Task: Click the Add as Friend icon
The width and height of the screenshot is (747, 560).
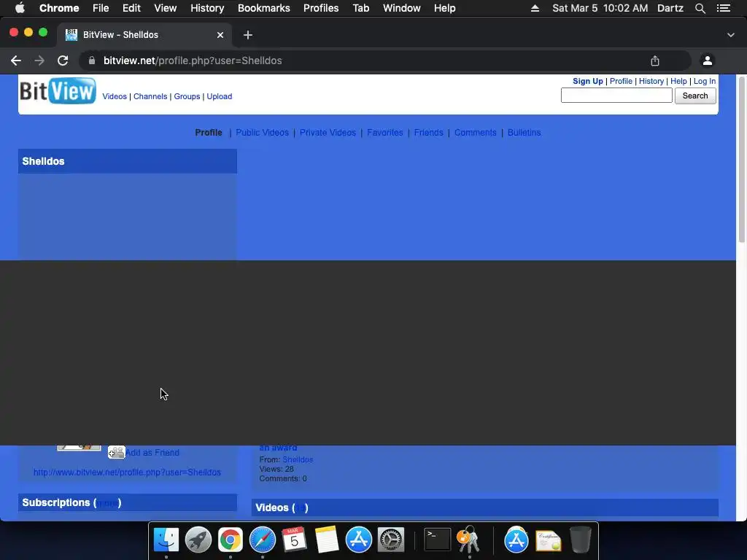Action: 116,452
